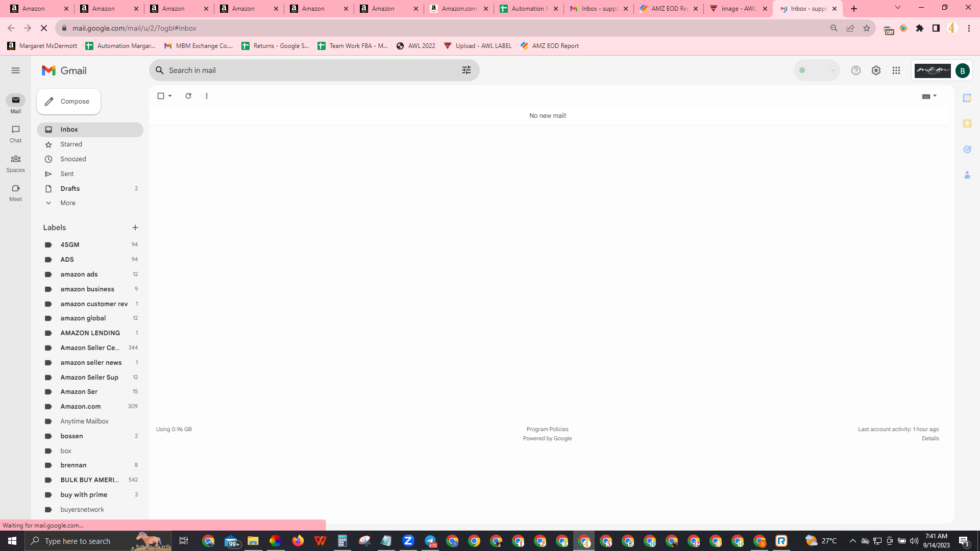This screenshot has width=980, height=551.
Task: Open Inbox folder
Action: [90, 130]
